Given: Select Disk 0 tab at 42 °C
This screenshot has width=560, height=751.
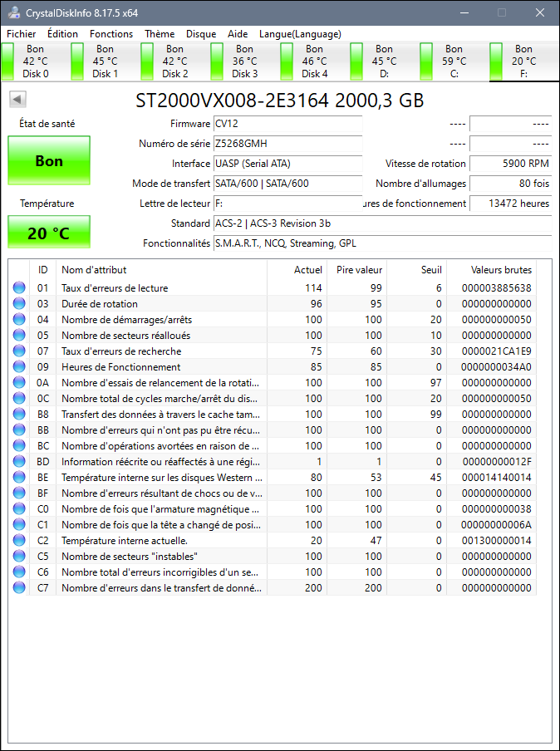Looking at the screenshot, I should tap(35, 61).
